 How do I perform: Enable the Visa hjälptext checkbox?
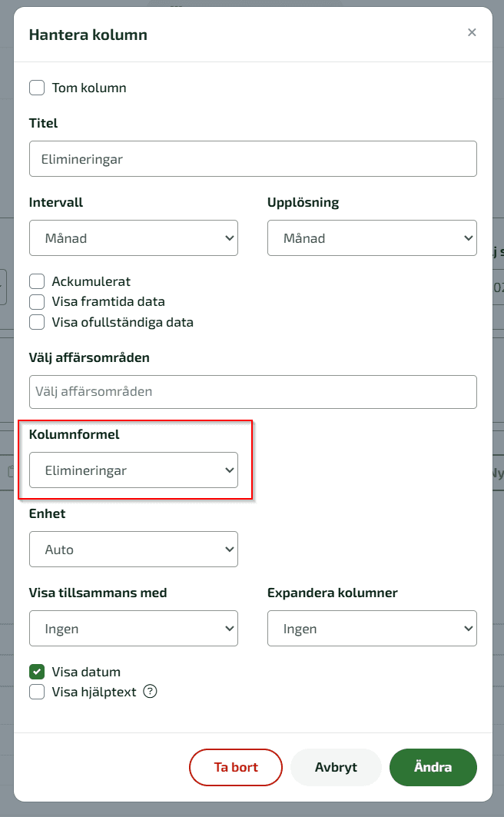click(x=37, y=692)
